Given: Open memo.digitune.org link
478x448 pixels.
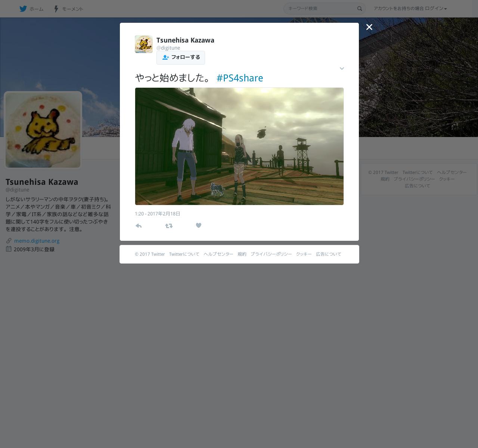Looking at the screenshot, I should click(37, 241).
